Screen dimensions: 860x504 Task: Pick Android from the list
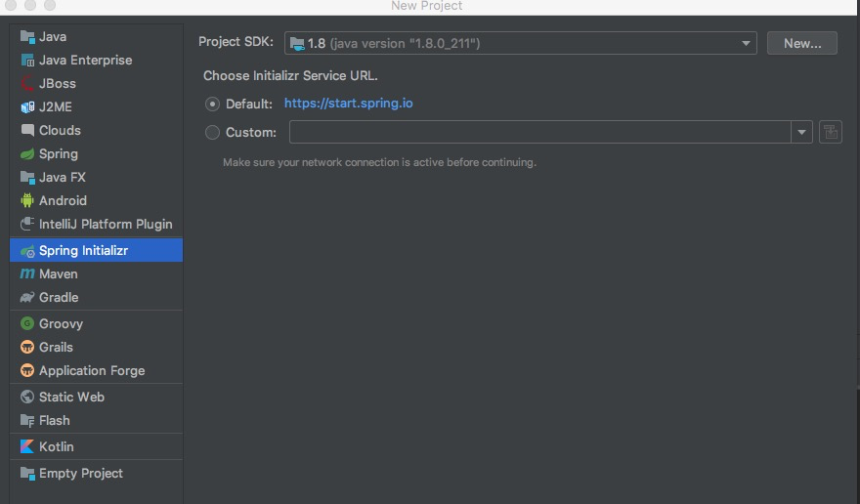click(x=96, y=201)
